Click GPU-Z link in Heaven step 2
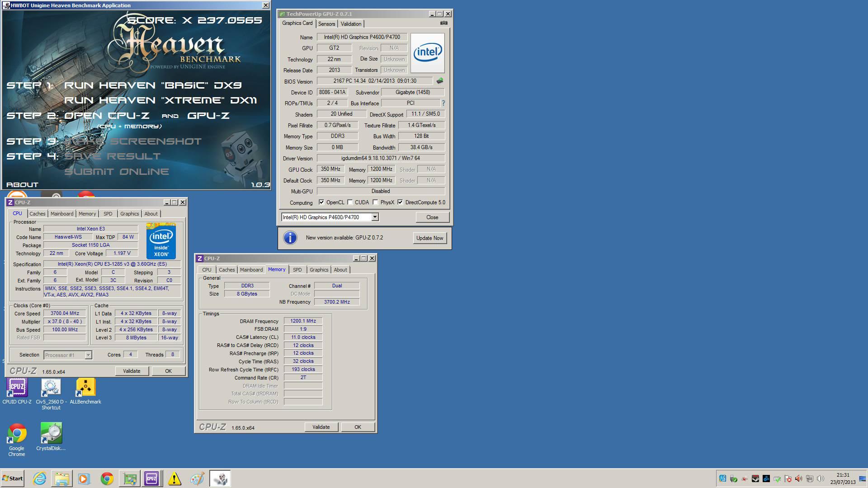This screenshot has height=488, width=868. pos(208,115)
